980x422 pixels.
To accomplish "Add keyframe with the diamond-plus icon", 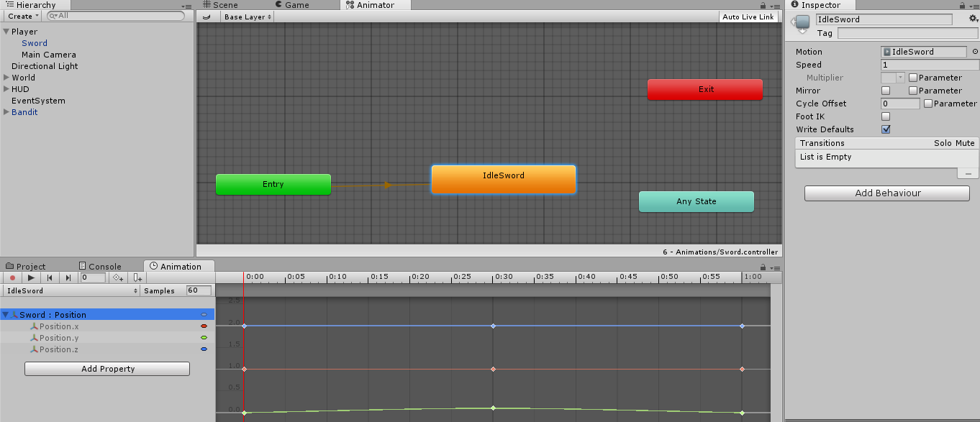I will [x=118, y=277].
